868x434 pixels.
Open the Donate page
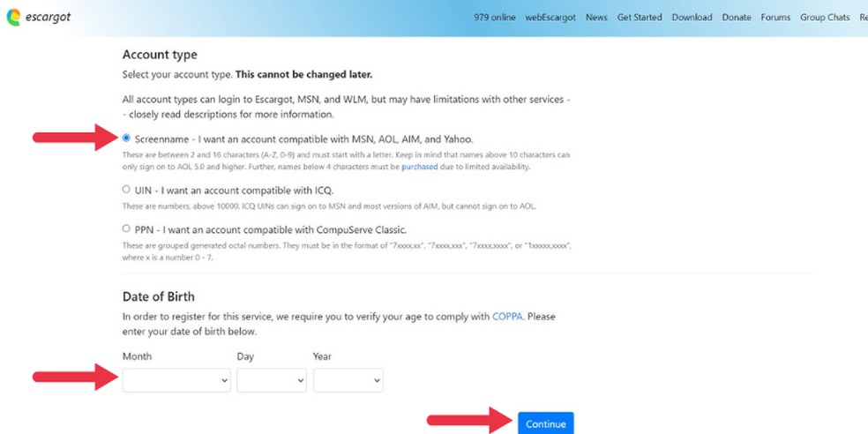click(737, 17)
